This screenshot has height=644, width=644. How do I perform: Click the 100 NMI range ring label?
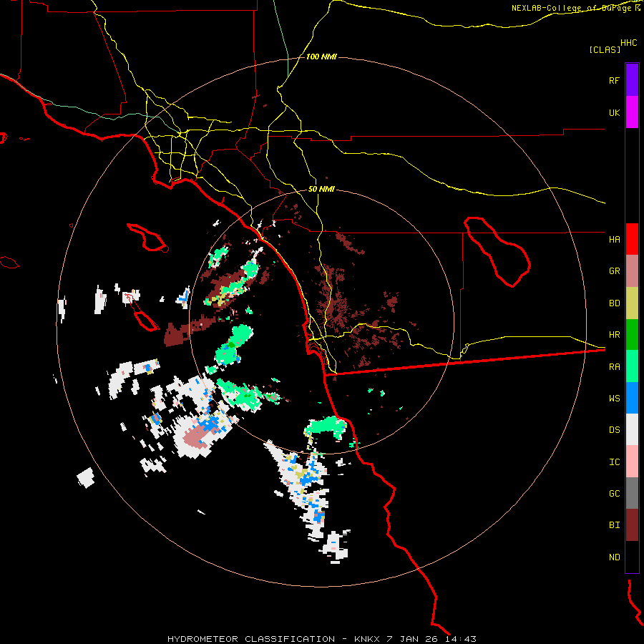pyautogui.click(x=321, y=57)
